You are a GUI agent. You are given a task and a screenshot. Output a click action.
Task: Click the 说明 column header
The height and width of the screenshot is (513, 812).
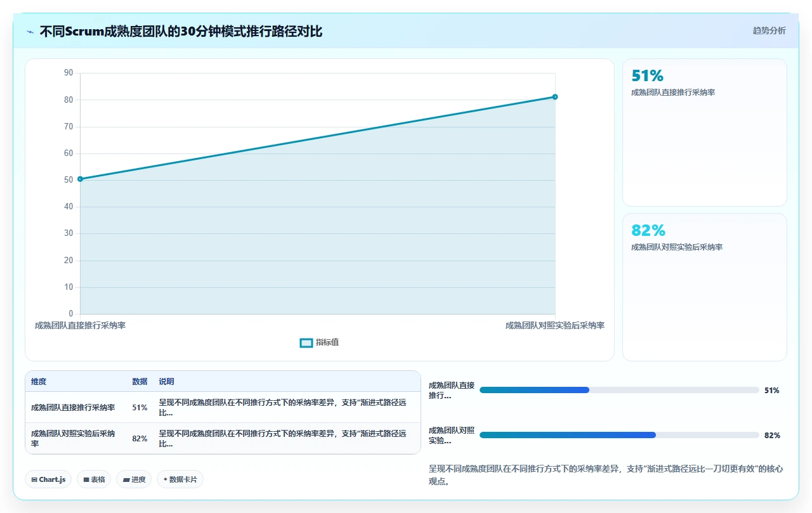click(166, 382)
